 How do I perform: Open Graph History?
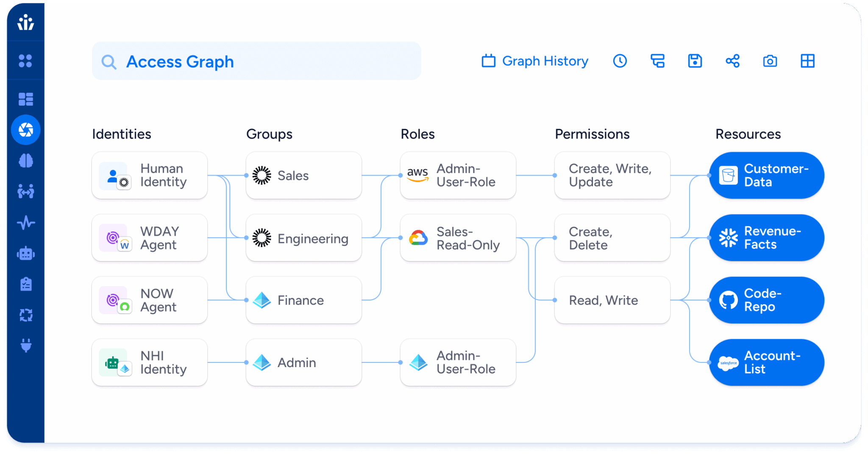coord(535,61)
